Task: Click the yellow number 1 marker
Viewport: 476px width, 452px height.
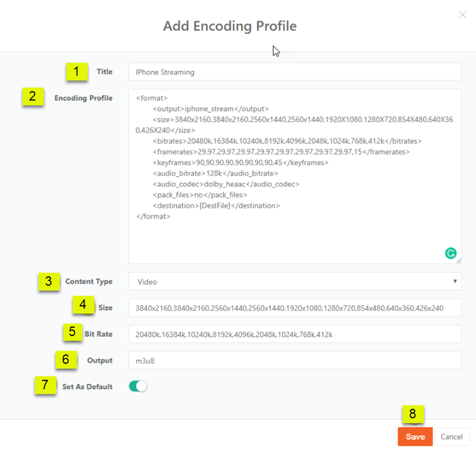Action: point(76,72)
